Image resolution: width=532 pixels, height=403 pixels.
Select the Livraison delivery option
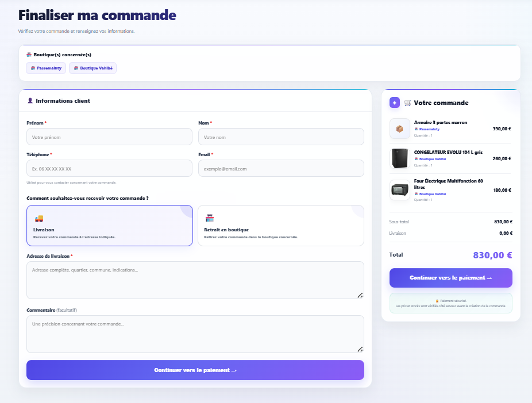click(110, 226)
